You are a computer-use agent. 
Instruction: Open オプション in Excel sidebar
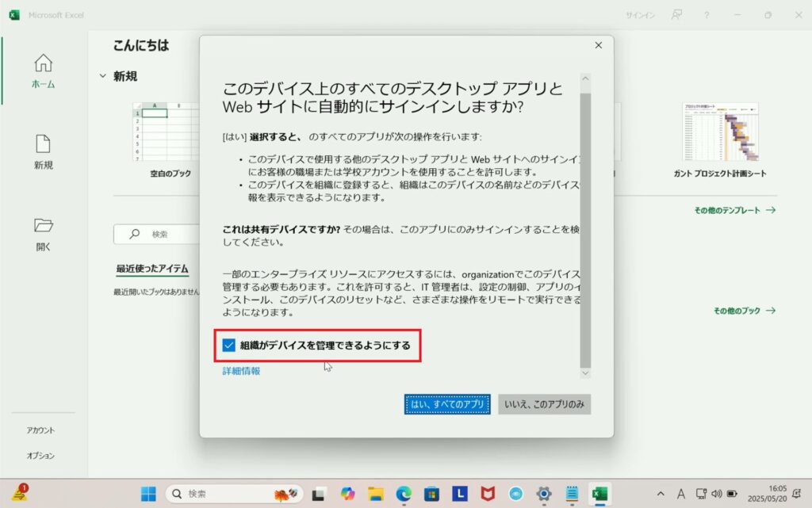40,455
